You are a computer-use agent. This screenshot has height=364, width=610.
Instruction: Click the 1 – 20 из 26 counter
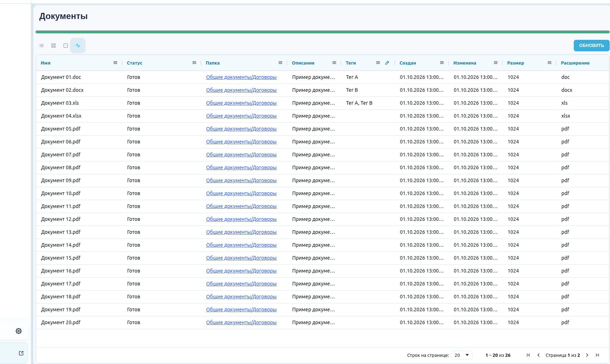click(x=498, y=355)
